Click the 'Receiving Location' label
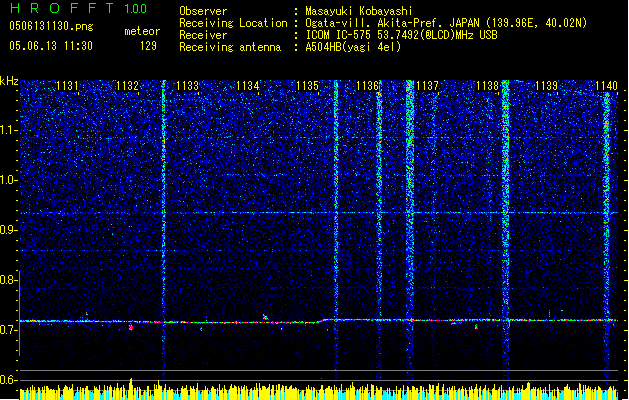Viewport: 629px width, 400px height. pos(233,23)
